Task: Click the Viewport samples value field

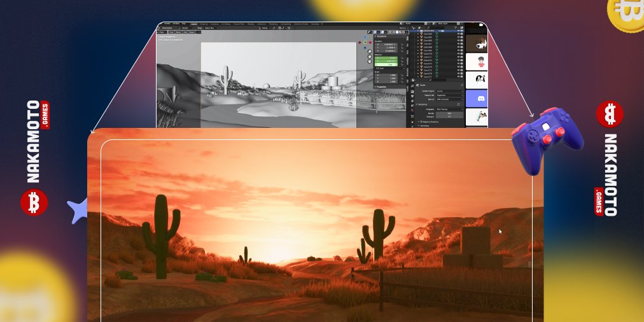Action: point(450,116)
